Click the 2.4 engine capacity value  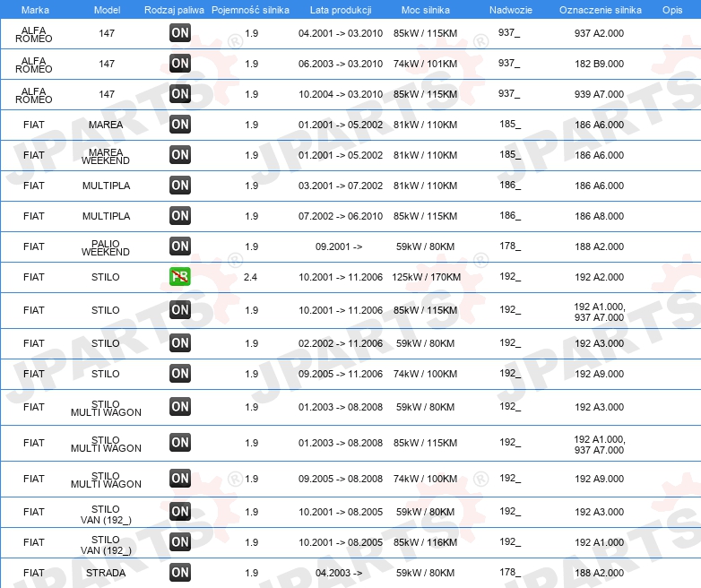[x=250, y=277]
